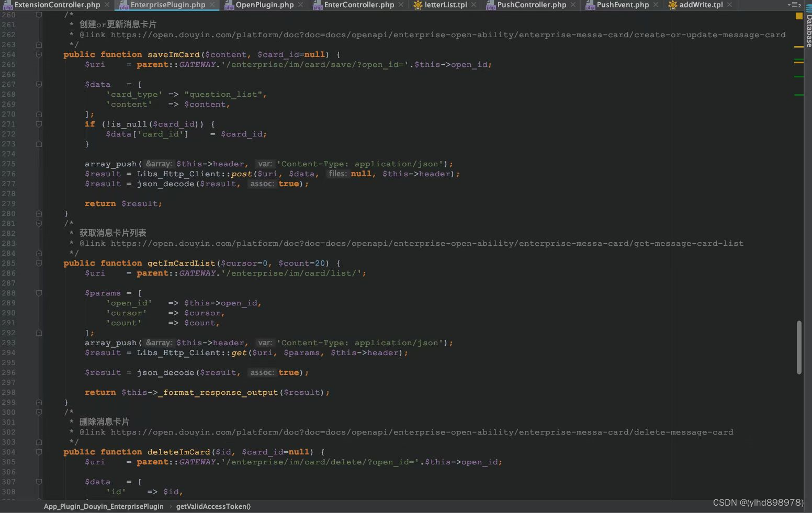Close the PushEvent.php tab
This screenshot has height=513, width=812.
[656, 5]
